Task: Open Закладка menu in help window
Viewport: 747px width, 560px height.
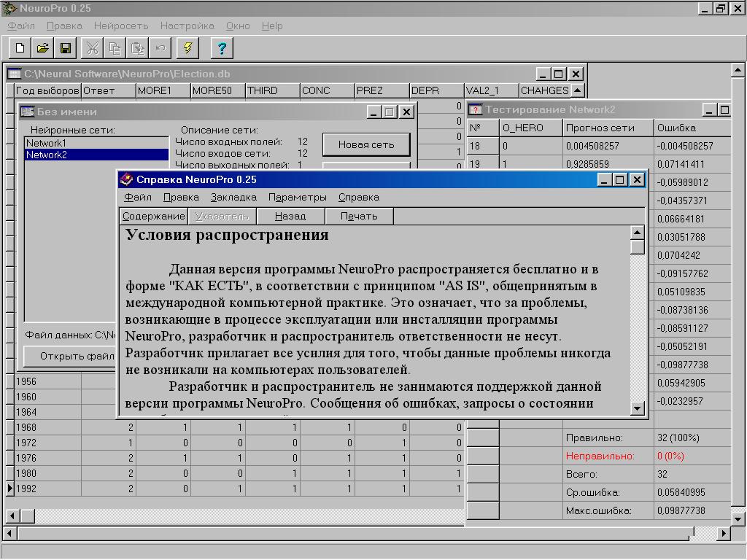Action: 233,197
